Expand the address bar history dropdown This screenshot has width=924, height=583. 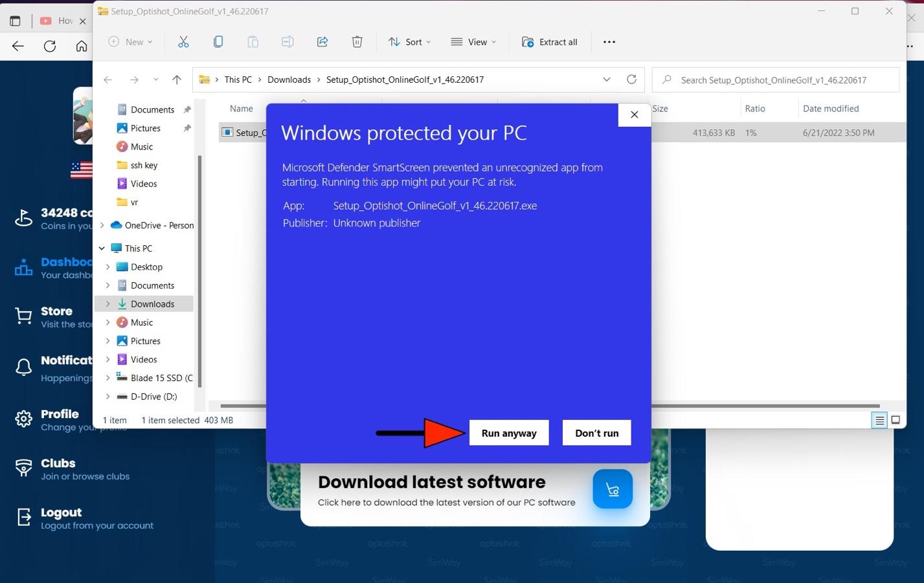[x=607, y=80]
